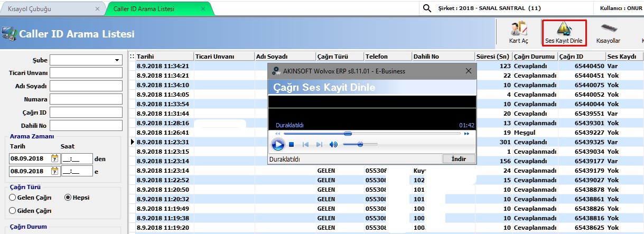Sort by Ses Kaydı column header
Screen dimensions: 644x234
coord(625,57)
